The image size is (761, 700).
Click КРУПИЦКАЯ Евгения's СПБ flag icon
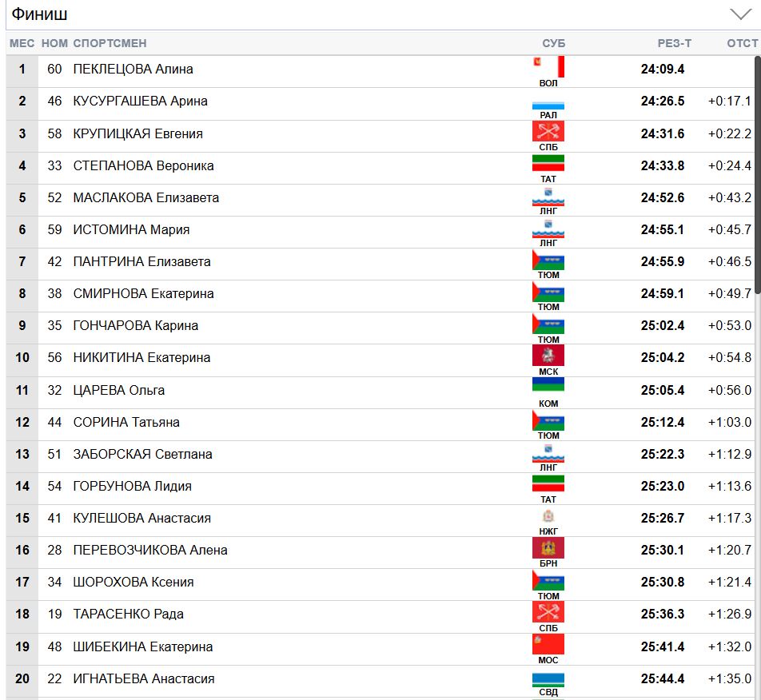(x=548, y=131)
